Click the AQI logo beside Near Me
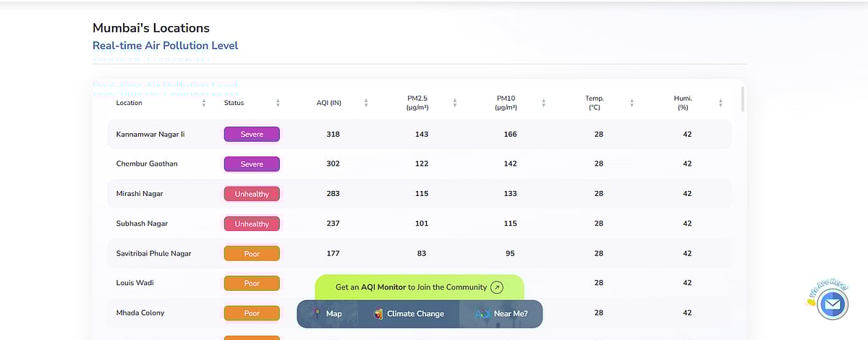The height and width of the screenshot is (340, 868). pos(482,314)
